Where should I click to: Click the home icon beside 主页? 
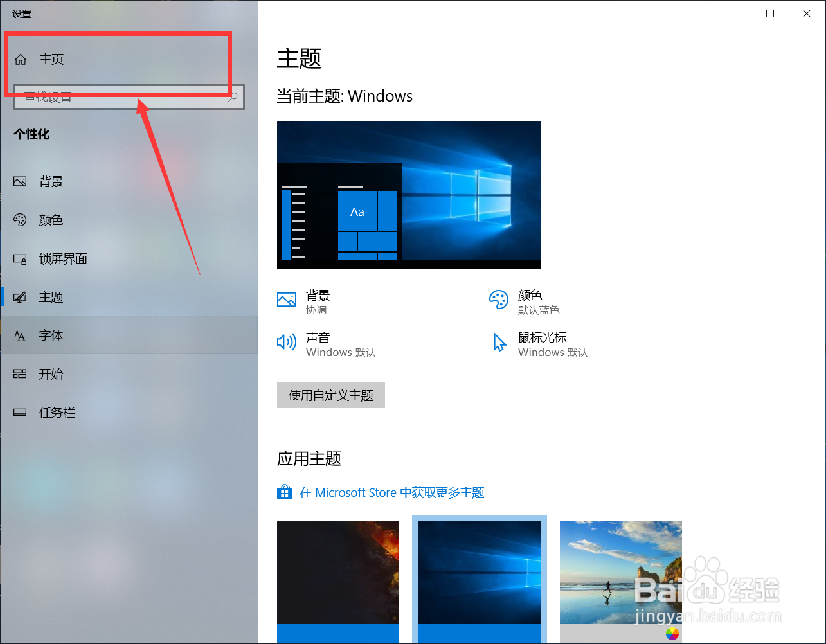(21, 59)
